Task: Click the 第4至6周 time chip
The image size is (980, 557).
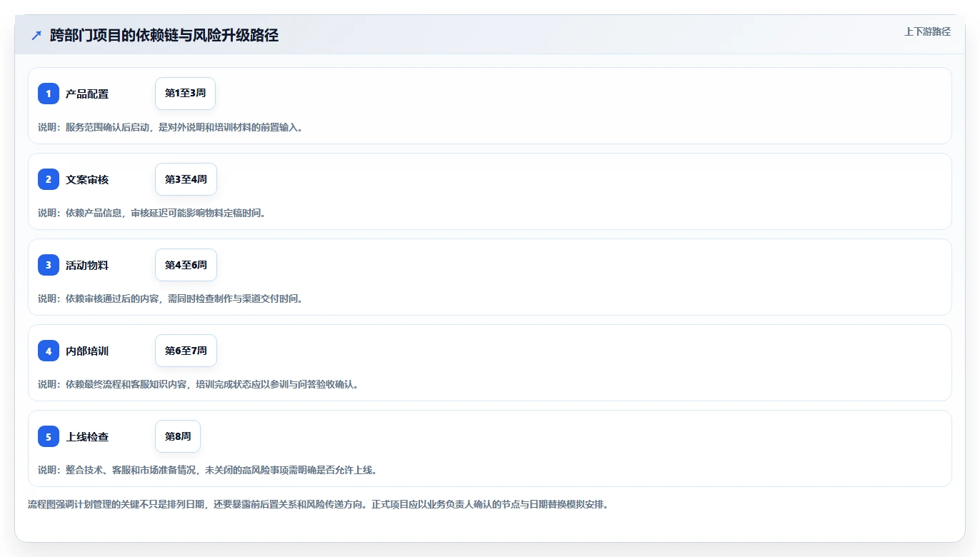Action: (x=186, y=265)
